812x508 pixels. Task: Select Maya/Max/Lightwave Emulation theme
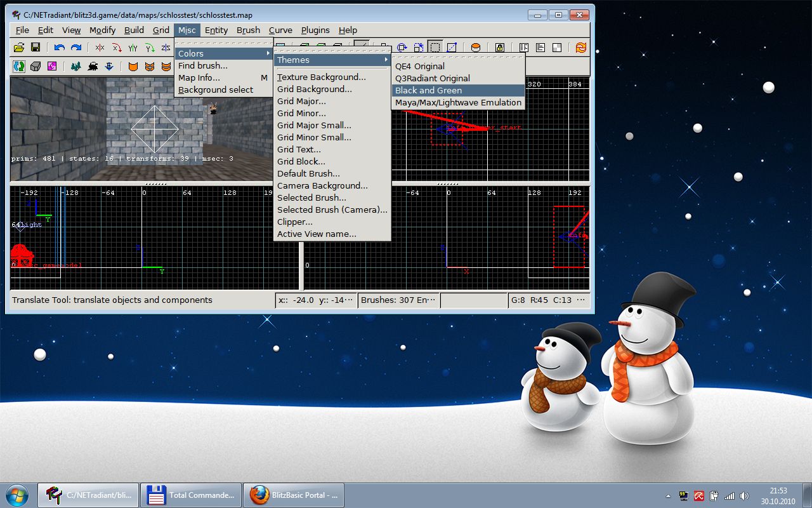point(458,102)
